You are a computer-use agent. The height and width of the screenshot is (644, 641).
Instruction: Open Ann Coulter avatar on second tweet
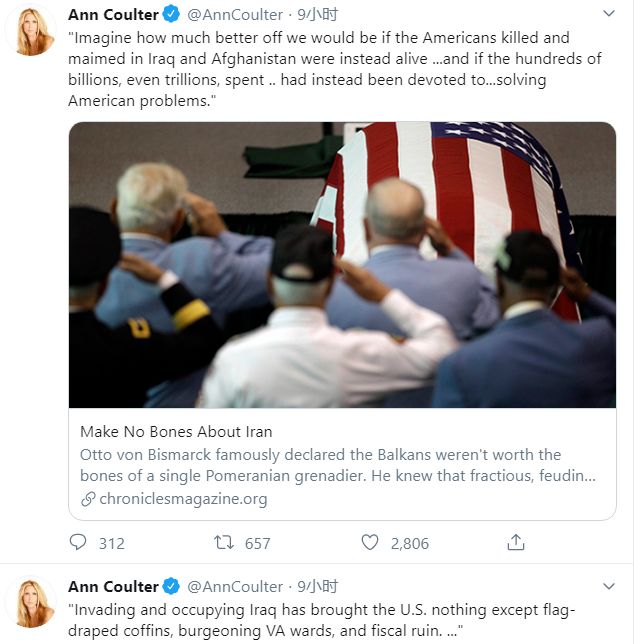click(32, 603)
